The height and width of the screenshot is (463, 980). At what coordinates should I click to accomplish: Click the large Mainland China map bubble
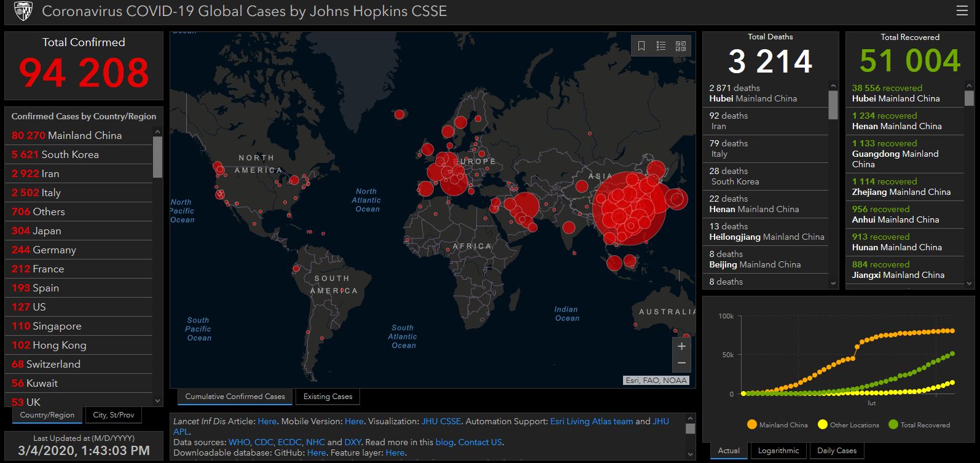[x=630, y=209]
